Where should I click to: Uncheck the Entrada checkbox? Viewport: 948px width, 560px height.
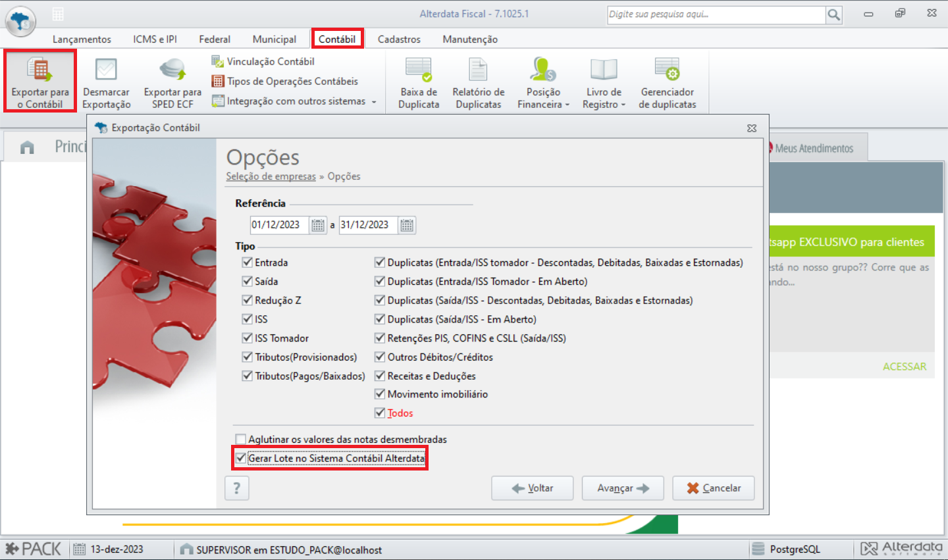click(248, 262)
